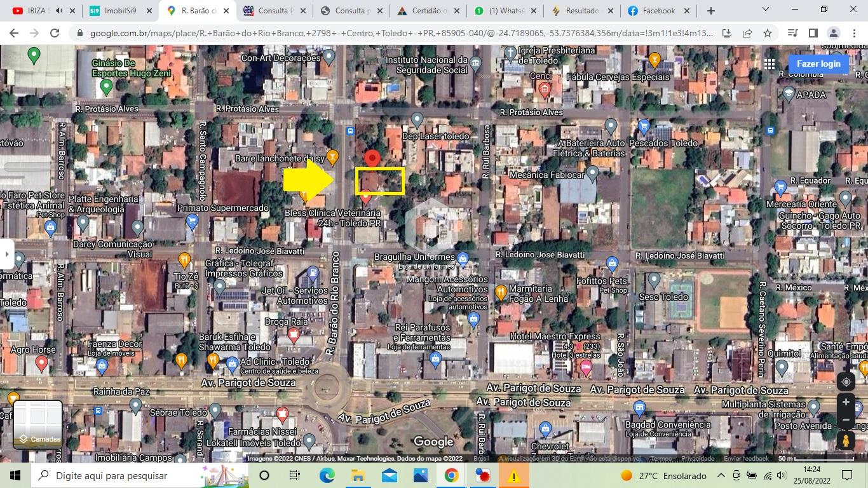Open the Camadas layers thumbnail
Viewport: 868px width, 488px height.
37,424
